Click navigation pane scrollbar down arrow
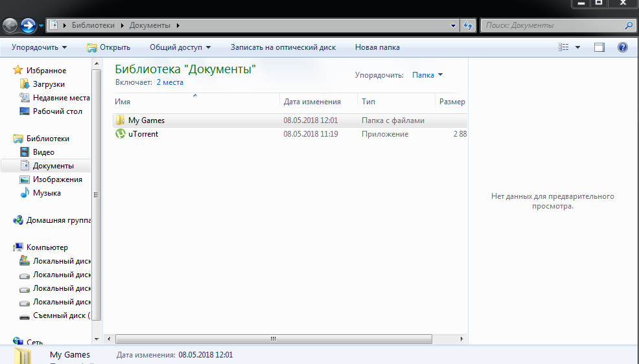 [x=97, y=339]
